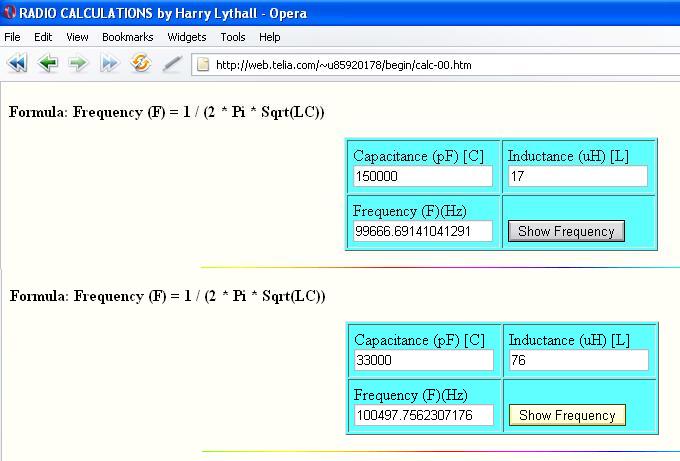
Task: Click the wand pencil toolbar icon
Action: click(x=172, y=64)
